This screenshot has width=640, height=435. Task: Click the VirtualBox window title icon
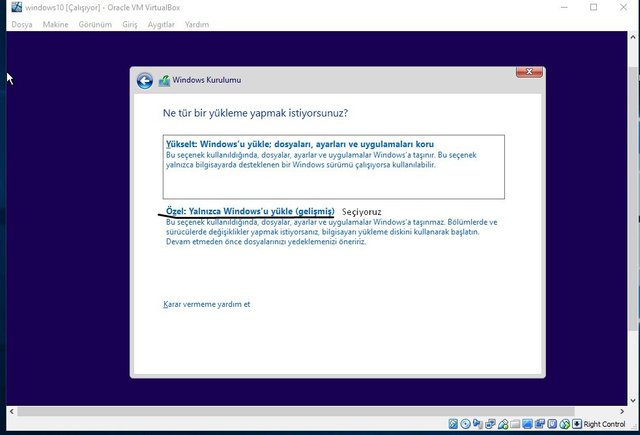pyautogui.click(x=17, y=7)
